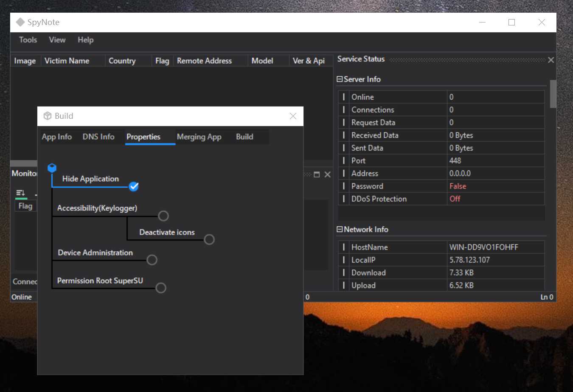The height and width of the screenshot is (392, 573).
Task: Collapse the Network Info section
Action: (340, 230)
